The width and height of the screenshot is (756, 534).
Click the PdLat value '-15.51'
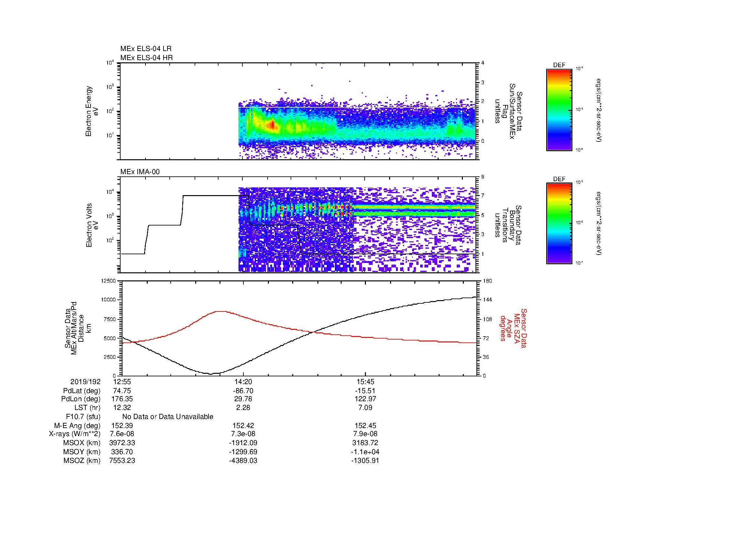click(365, 391)
